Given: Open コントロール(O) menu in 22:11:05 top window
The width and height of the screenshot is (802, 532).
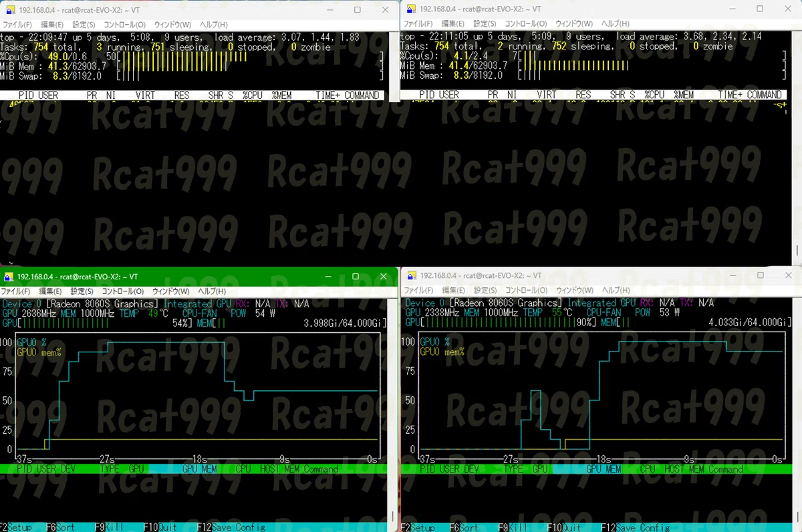Looking at the screenshot, I should [526, 25].
